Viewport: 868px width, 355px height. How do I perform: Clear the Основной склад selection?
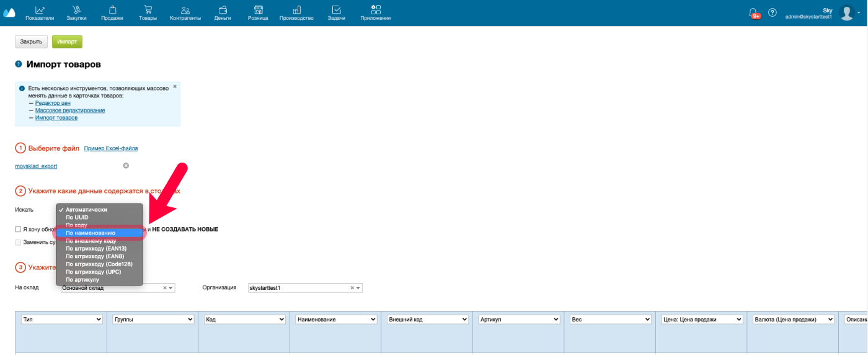(x=165, y=288)
